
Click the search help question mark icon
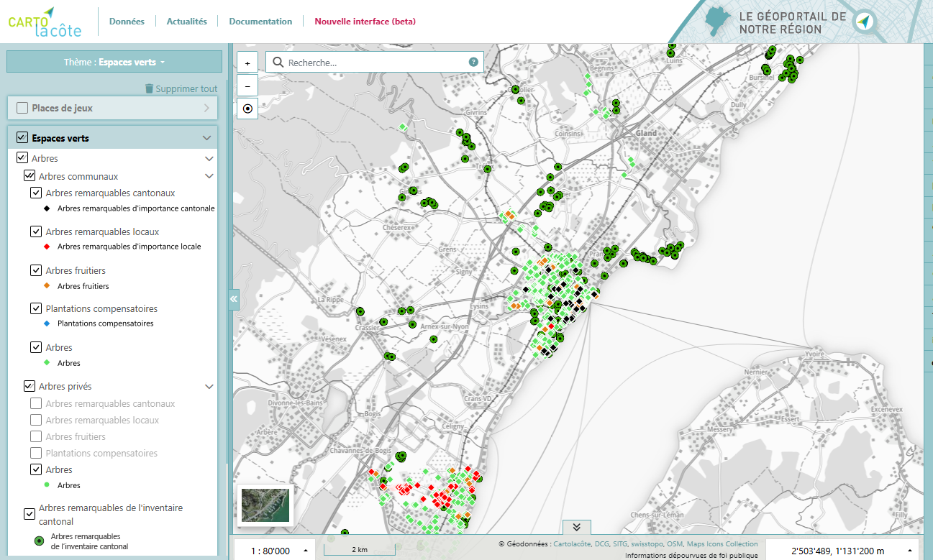click(x=473, y=63)
